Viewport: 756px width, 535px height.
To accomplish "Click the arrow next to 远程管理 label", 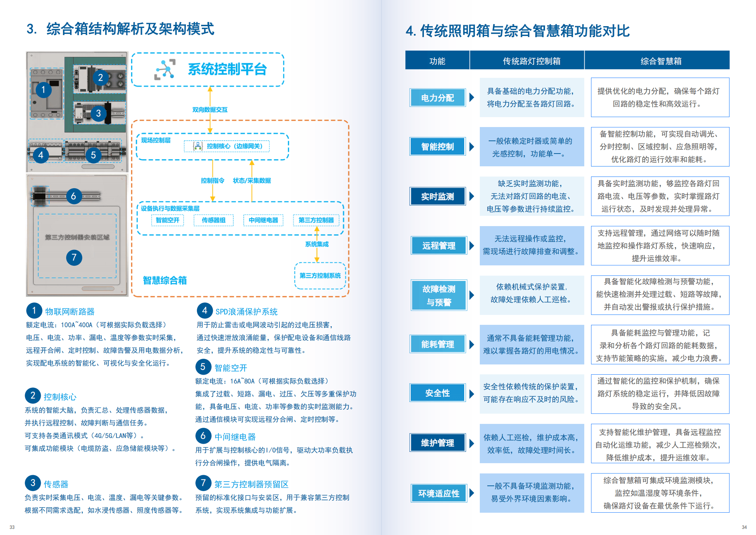I will coord(472,246).
